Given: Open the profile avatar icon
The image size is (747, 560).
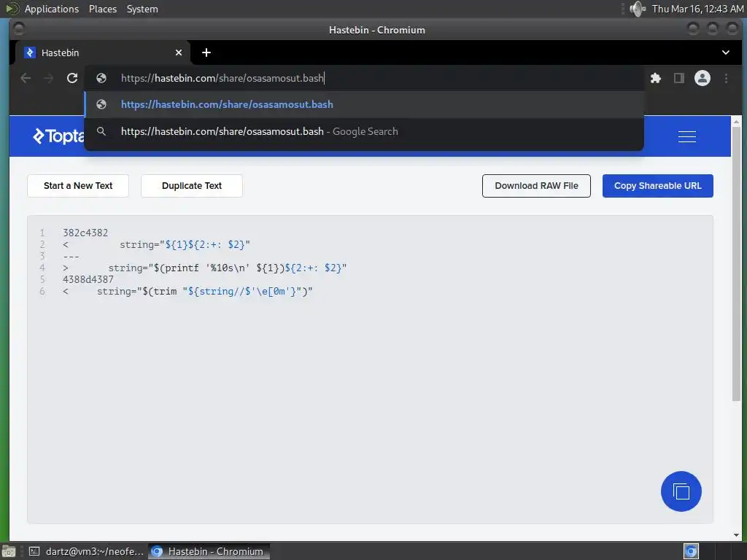Looking at the screenshot, I should [703, 78].
